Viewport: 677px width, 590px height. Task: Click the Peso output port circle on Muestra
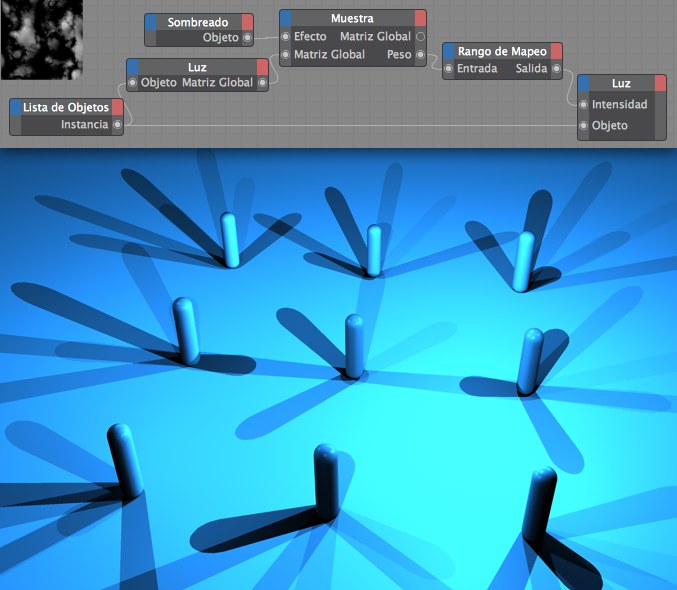(421, 55)
